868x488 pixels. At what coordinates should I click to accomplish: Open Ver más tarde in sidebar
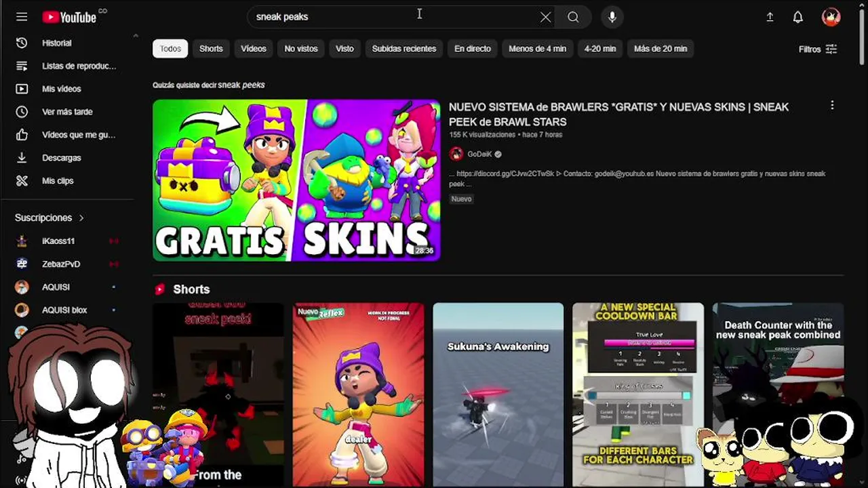(x=68, y=112)
